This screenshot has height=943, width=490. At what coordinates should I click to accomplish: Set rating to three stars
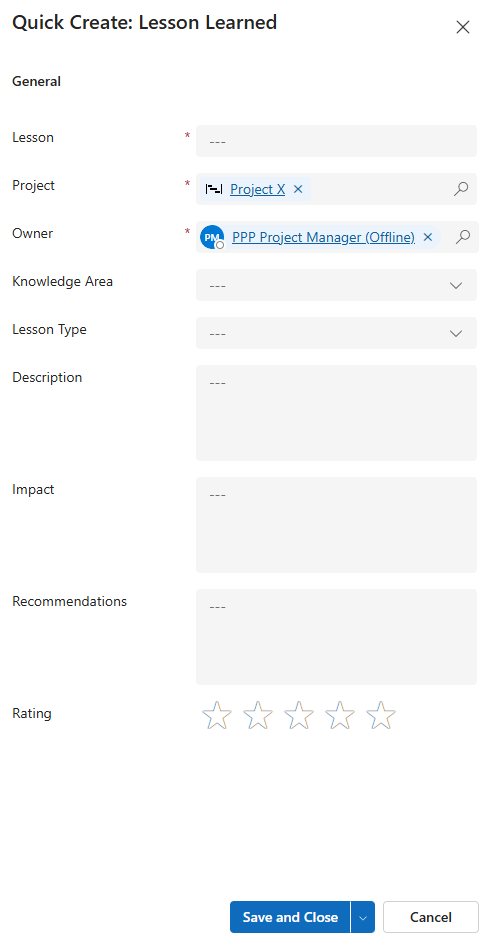pyautogui.click(x=299, y=715)
